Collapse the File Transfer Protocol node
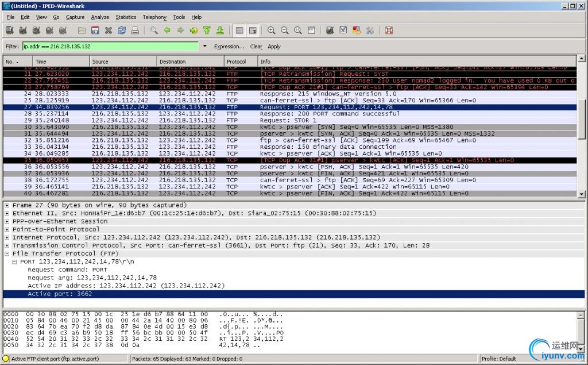 [7, 254]
